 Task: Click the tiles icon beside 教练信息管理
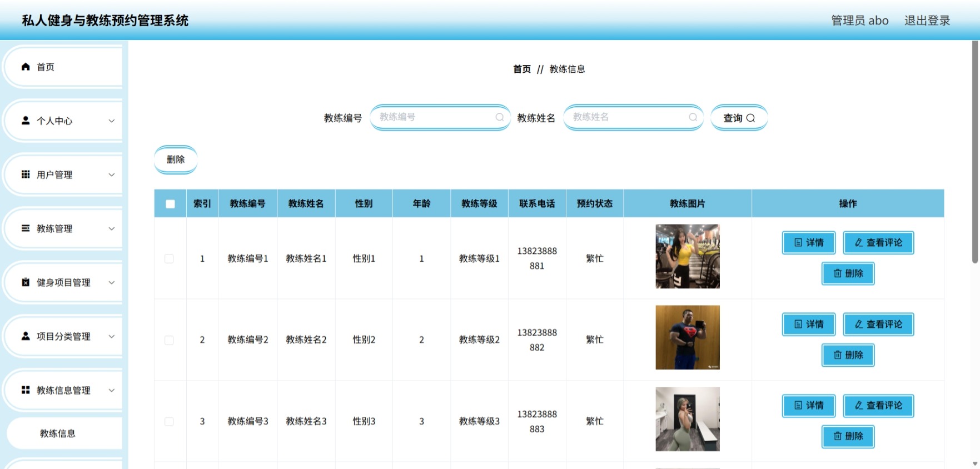(x=26, y=390)
